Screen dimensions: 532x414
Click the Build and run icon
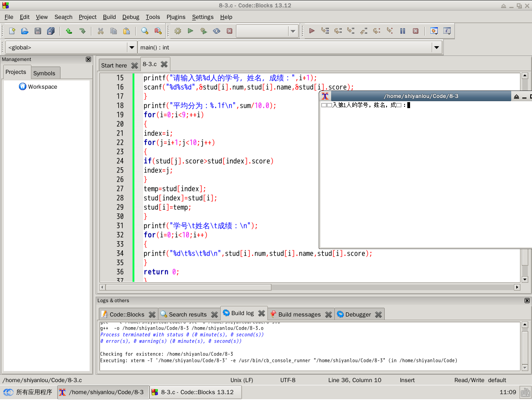coord(204,31)
